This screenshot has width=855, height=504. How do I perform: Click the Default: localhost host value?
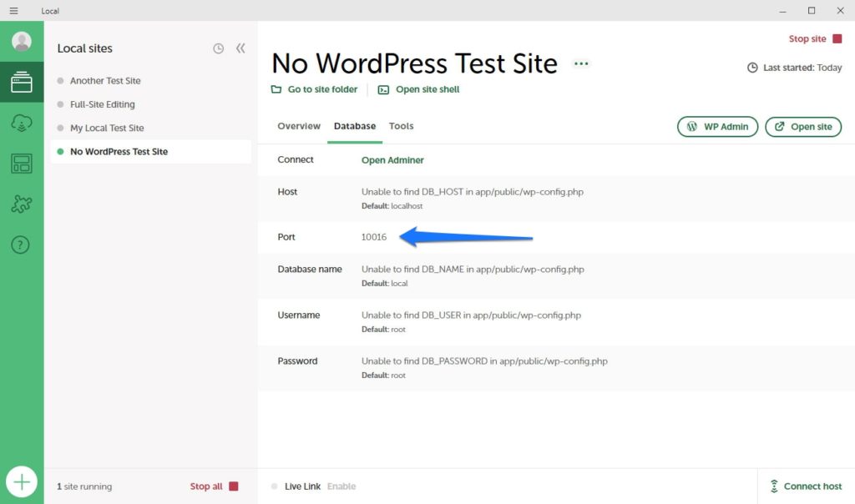pyautogui.click(x=392, y=206)
